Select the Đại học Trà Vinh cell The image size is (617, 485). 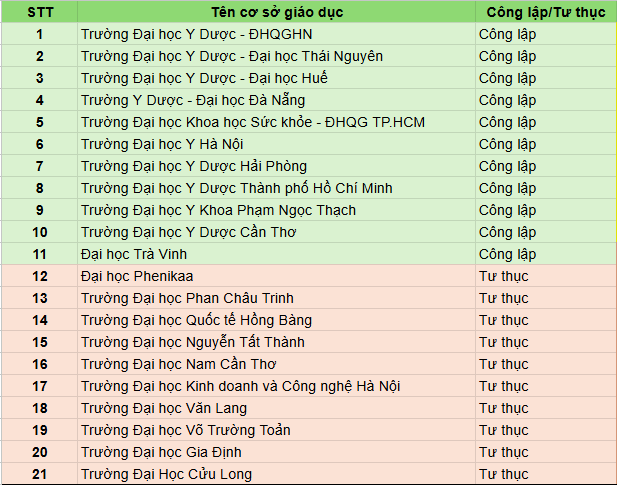(x=133, y=254)
